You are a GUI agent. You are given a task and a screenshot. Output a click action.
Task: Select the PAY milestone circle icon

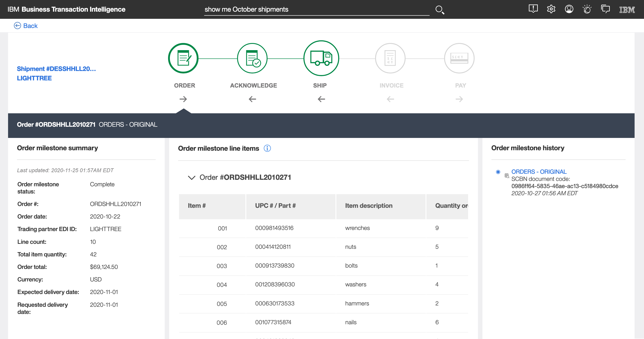coord(459,58)
